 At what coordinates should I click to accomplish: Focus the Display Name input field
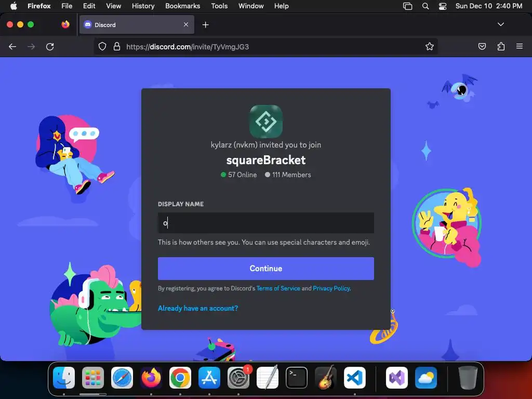265,223
